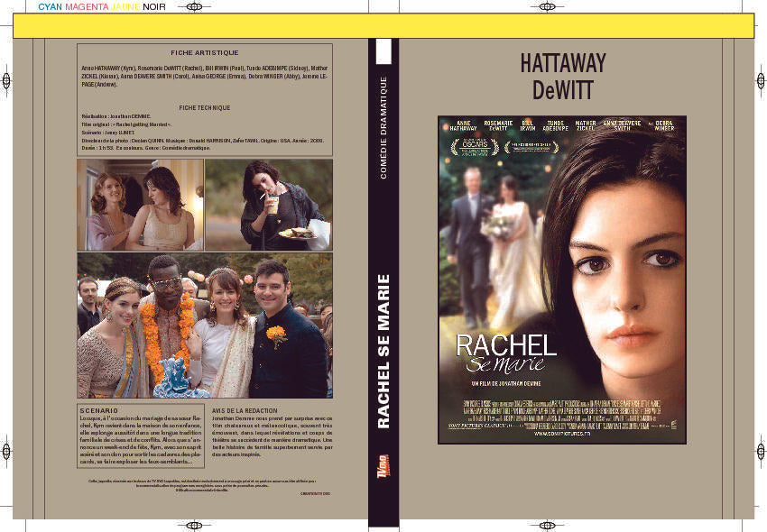Click the small legal notice on back cover
This screenshot has width=767, height=532.
click(x=202, y=485)
